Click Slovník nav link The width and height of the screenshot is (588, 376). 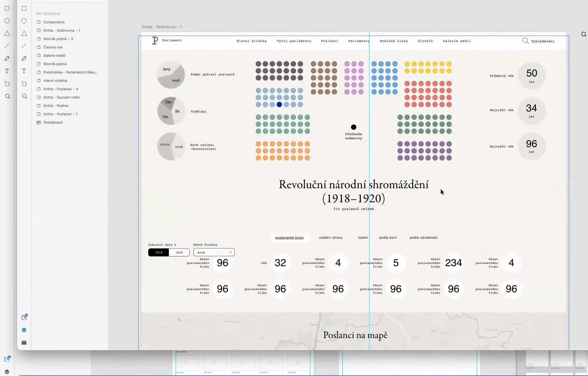point(425,41)
